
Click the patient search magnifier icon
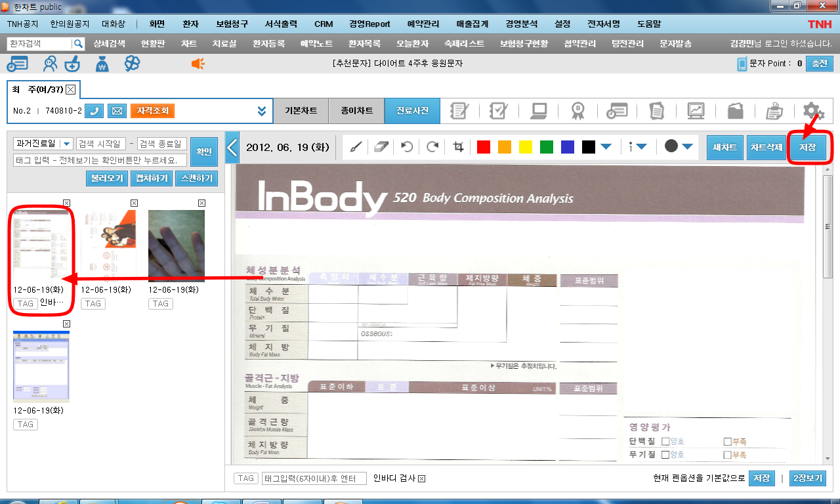pos(78,44)
